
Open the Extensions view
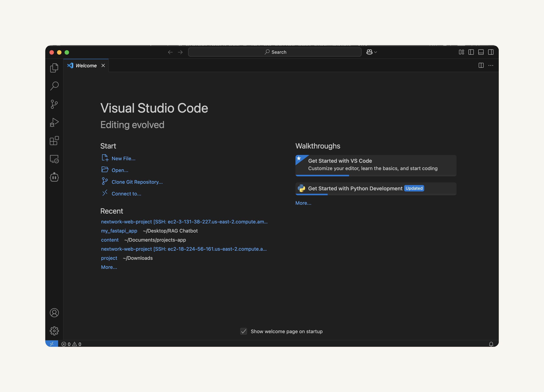[x=54, y=141]
